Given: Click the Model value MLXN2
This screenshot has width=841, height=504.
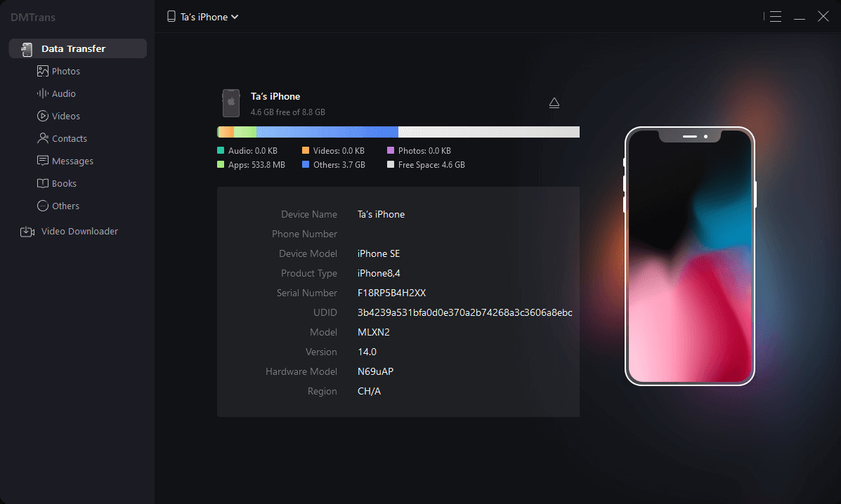Looking at the screenshot, I should [373, 333].
